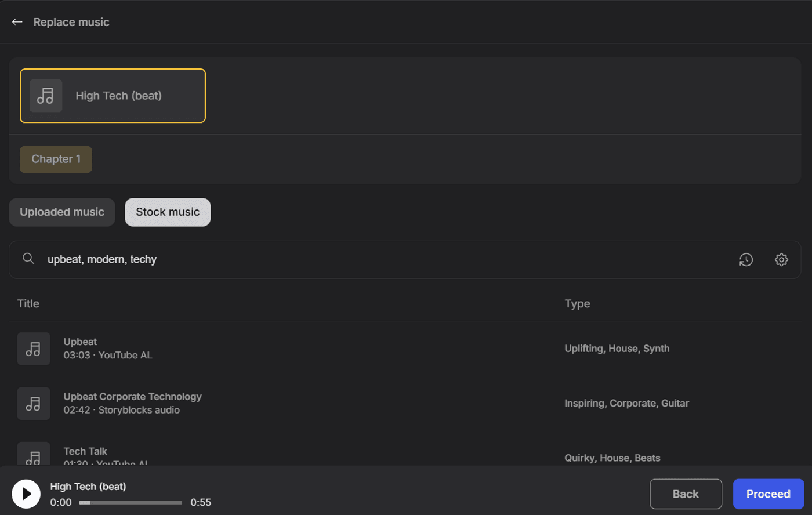Click the Upbeat track's music note icon

click(x=33, y=349)
